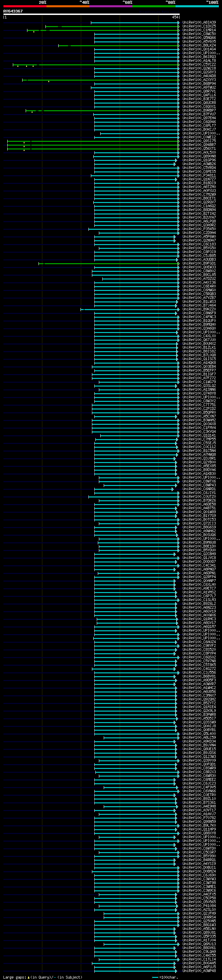
Task: Select hit label UniRef100_B1BDI9
Action: (199, 183)
